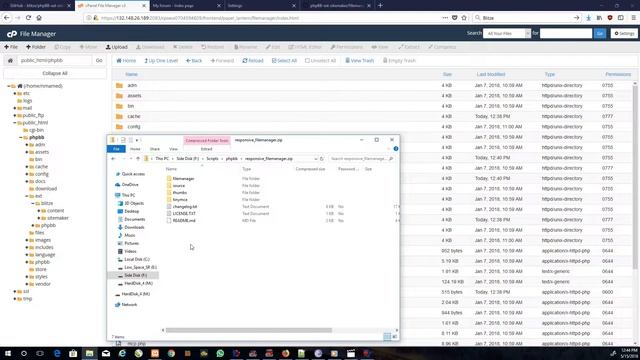This screenshot has width=640, height=360.
Task: Sort by the Last Modified column header
Action: 491,74
